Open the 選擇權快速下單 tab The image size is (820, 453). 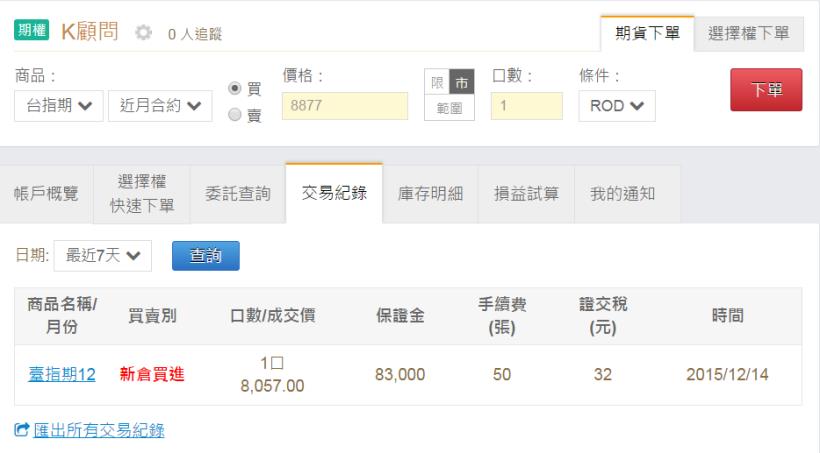point(142,194)
